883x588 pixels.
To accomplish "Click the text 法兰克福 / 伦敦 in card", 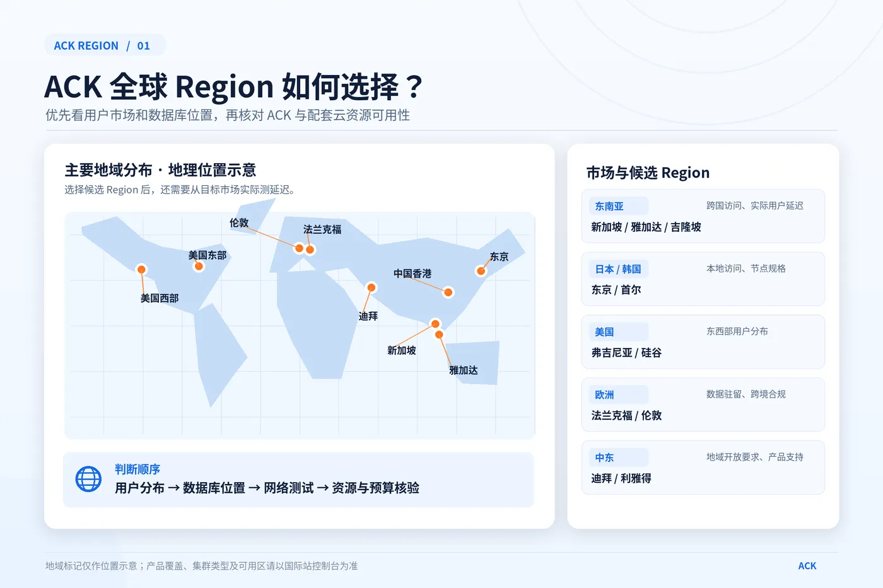I will click(x=626, y=415).
